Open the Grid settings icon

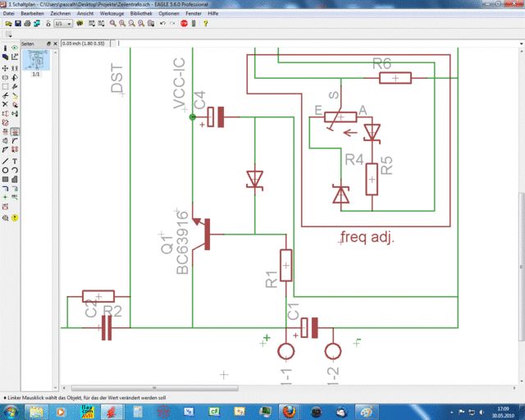tap(9, 34)
